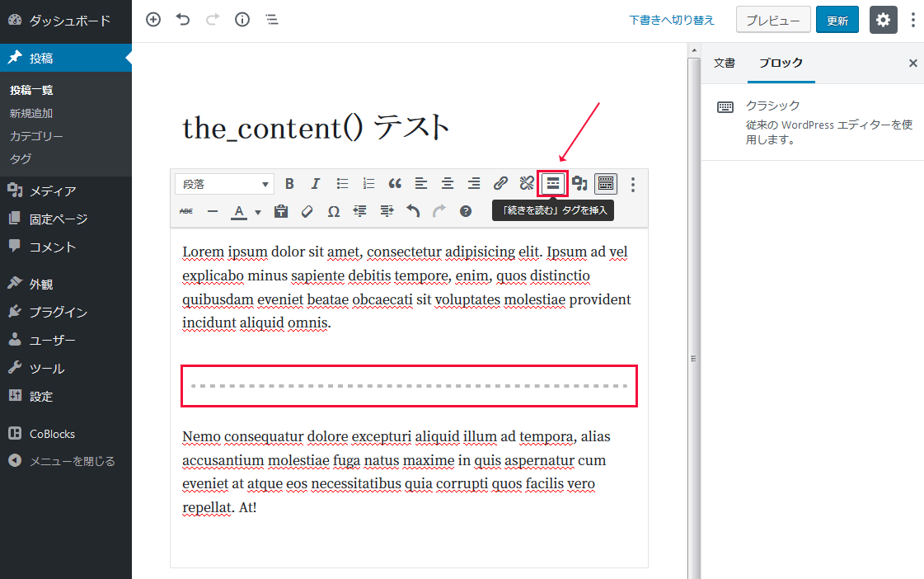Click the プレビュー button
This screenshot has height=579, width=924.
click(773, 20)
